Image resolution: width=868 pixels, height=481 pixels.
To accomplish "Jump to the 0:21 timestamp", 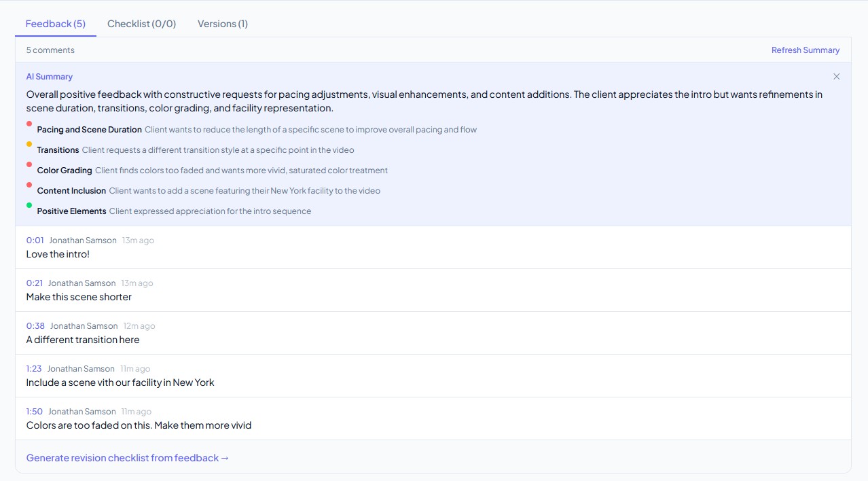I will coord(35,283).
